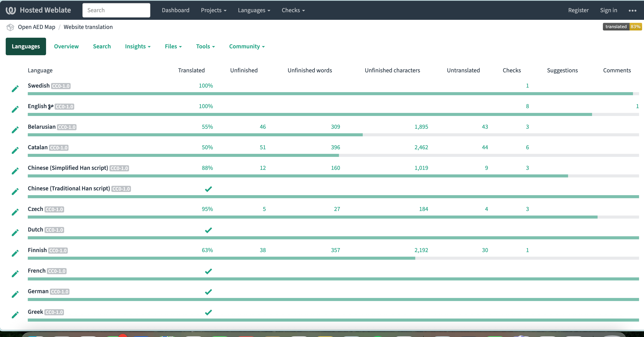Image resolution: width=644 pixels, height=337 pixels.
Task: Open the Search tab
Action: point(102,46)
